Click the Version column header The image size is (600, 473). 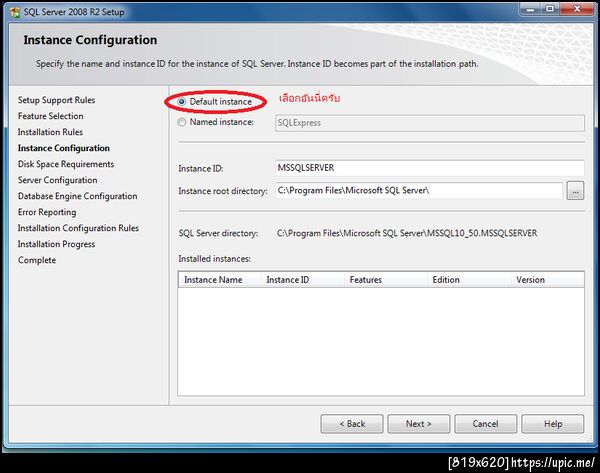click(x=547, y=280)
